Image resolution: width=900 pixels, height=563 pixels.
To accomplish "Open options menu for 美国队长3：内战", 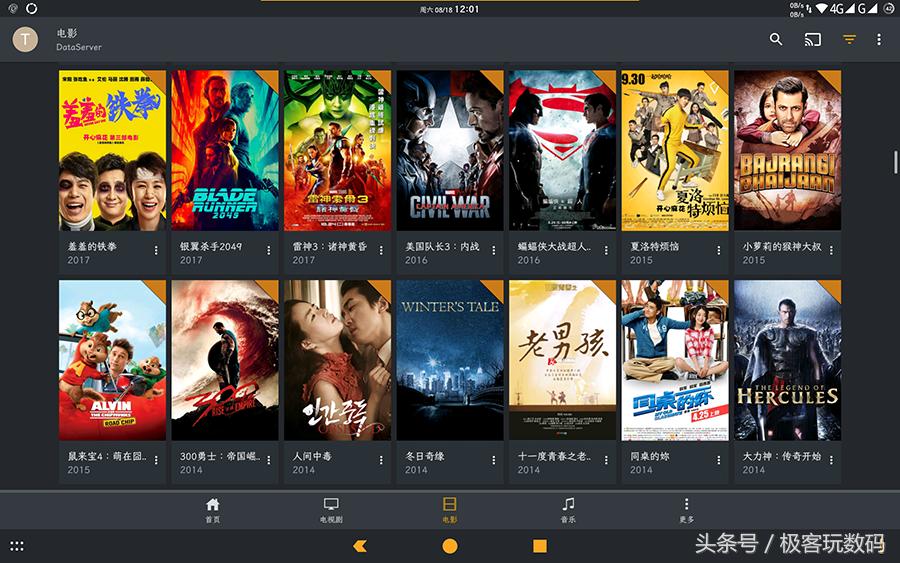I will (494, 250).
